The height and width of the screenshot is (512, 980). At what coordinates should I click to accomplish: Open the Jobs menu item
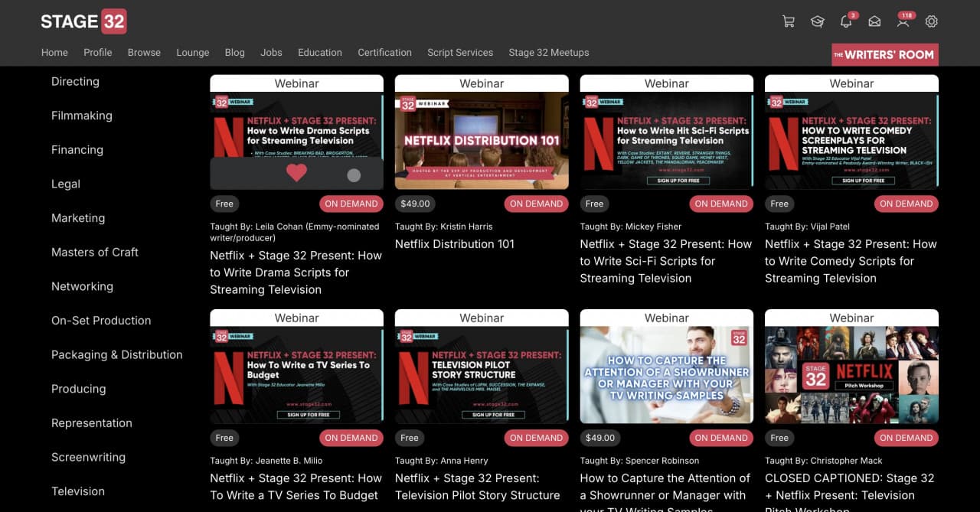[271, 52]
